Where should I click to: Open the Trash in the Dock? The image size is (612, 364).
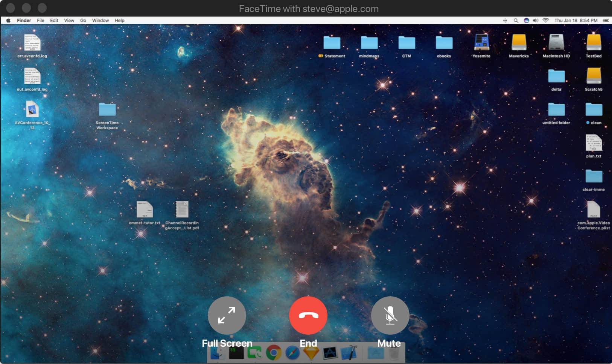[394, 353]
